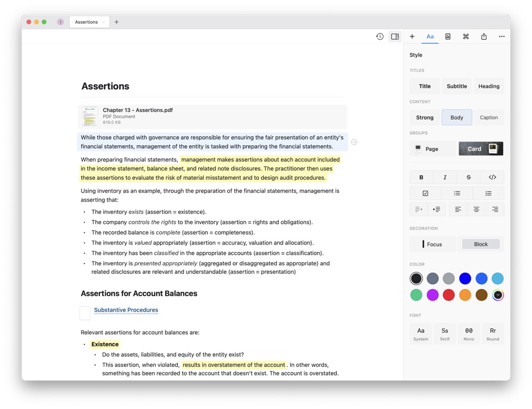This screenshot has width=532, height=409.
Task: Open the Substantive Procedures link
Action: (126, 310)
